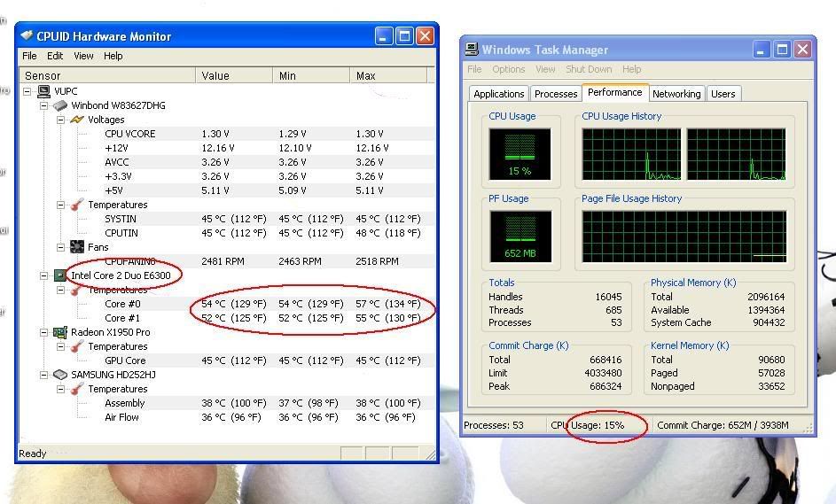
Task: Click the Intel Core 2 Duo processor icon
Action: click(x=60, y=275)
